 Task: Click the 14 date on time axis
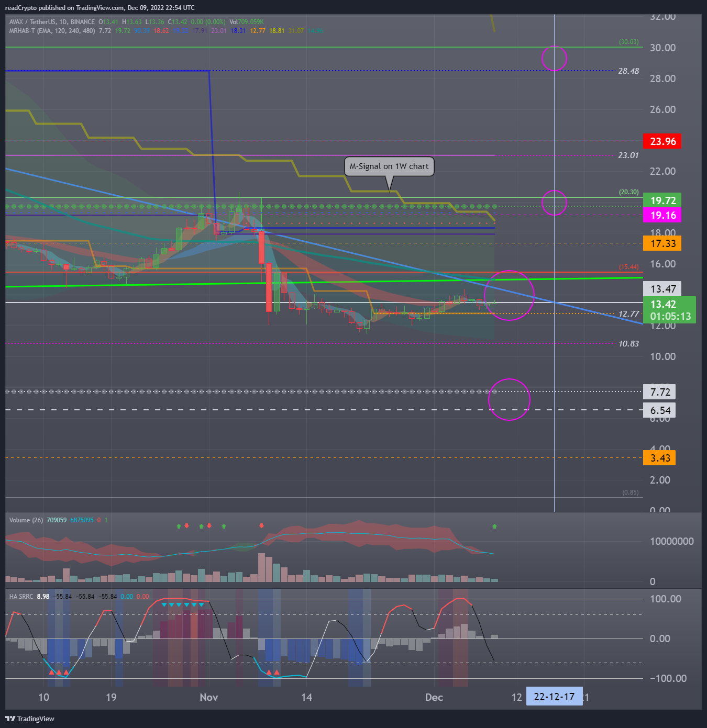(x=306, y=697)
